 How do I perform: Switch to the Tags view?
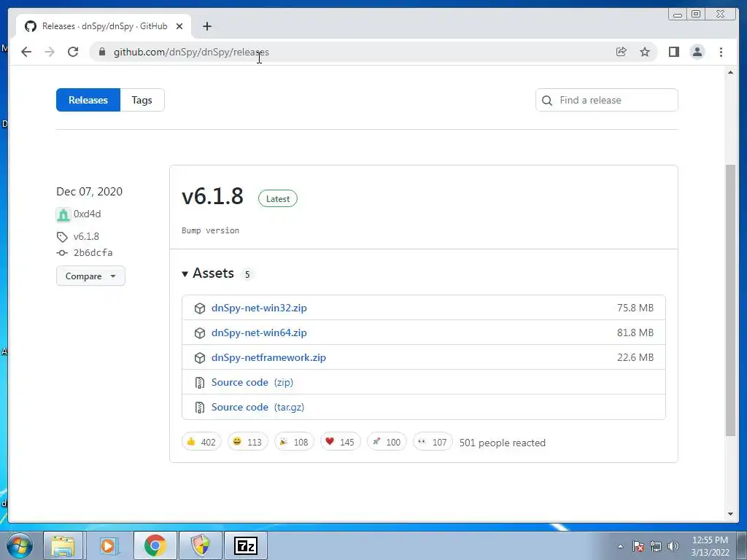pos(142,100)
